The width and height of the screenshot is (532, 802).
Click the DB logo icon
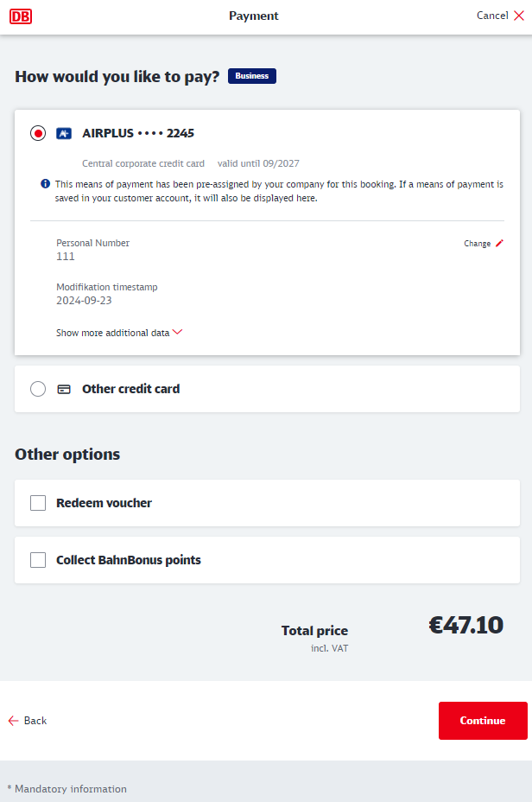coord(21,16)
